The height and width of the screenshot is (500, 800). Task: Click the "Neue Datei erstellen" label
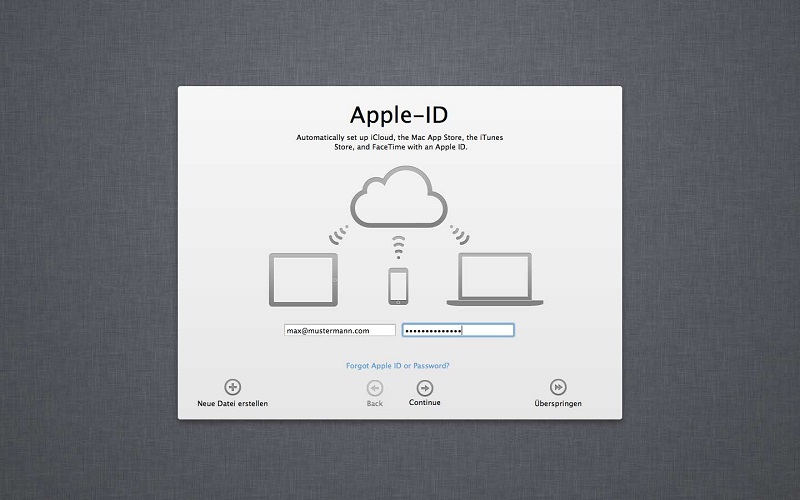233,404
